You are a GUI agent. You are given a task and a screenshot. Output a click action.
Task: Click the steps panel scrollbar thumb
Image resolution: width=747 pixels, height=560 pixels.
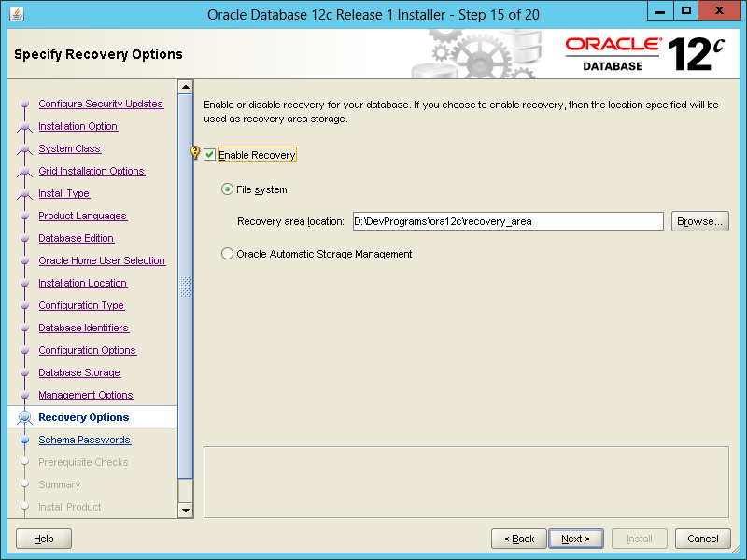pos(185,287)
